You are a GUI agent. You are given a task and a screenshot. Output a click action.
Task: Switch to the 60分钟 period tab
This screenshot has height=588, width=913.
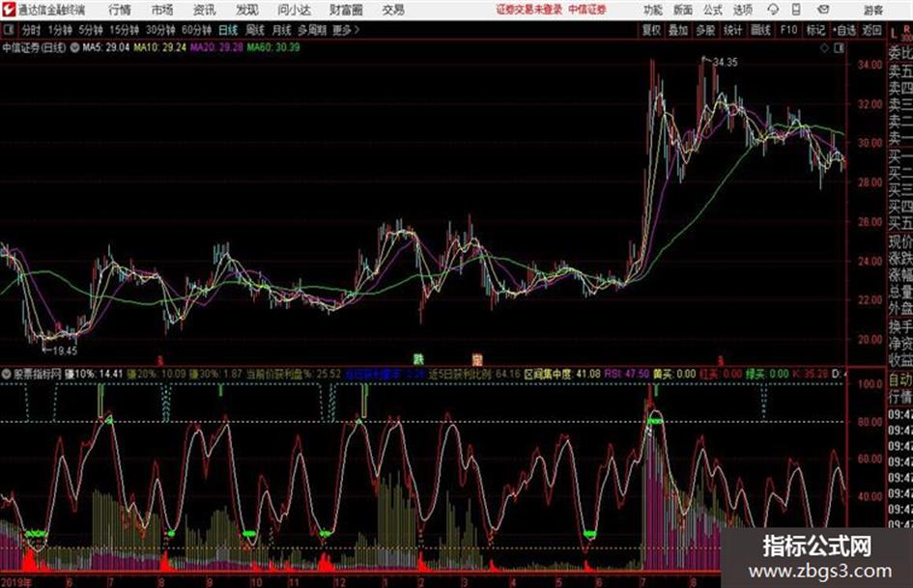pos(197,30)
